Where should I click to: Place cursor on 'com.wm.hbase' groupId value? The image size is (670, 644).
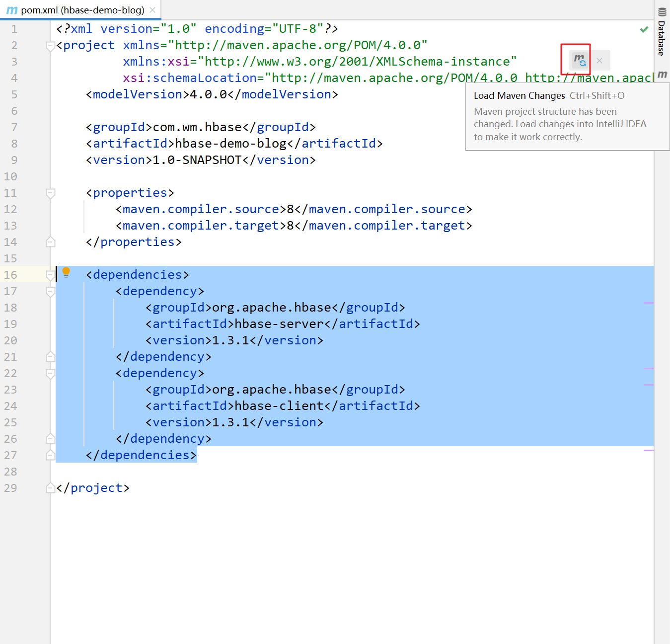coord(197,127)
